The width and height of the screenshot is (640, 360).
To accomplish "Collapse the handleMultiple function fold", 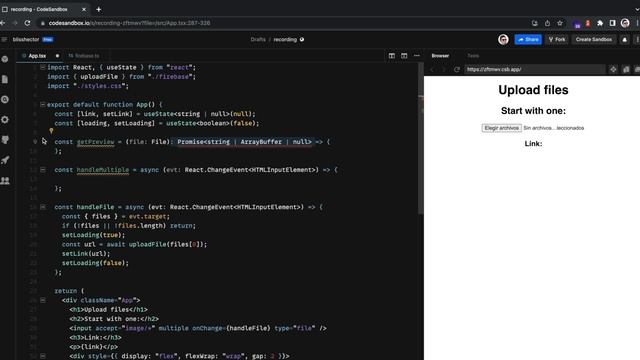I will coord(42,169).
